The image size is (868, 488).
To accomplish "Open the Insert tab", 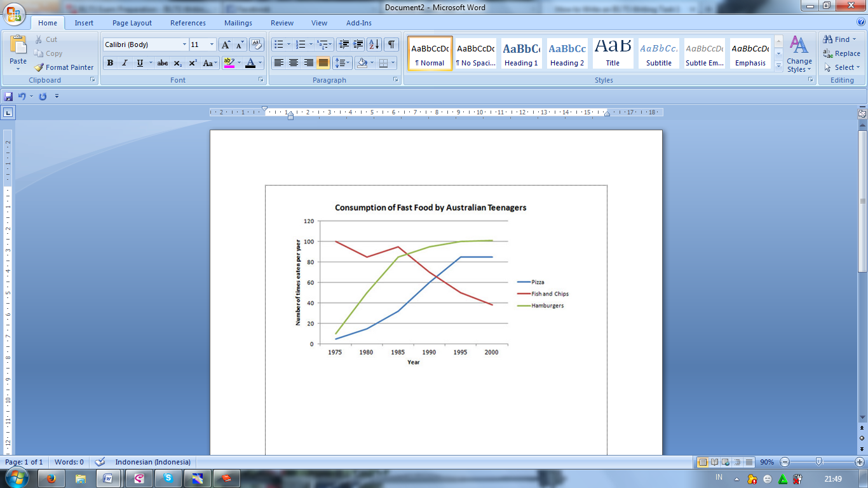I will (x=84, y=23).
